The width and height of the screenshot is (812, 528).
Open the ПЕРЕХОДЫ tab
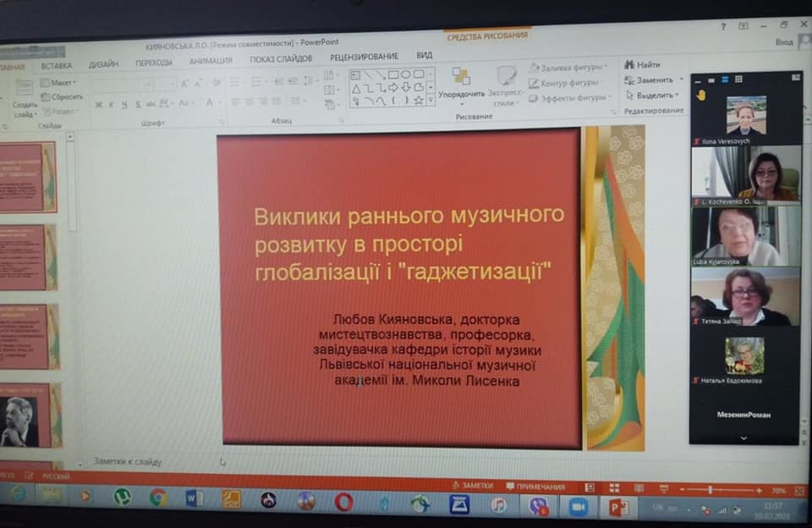154,63
